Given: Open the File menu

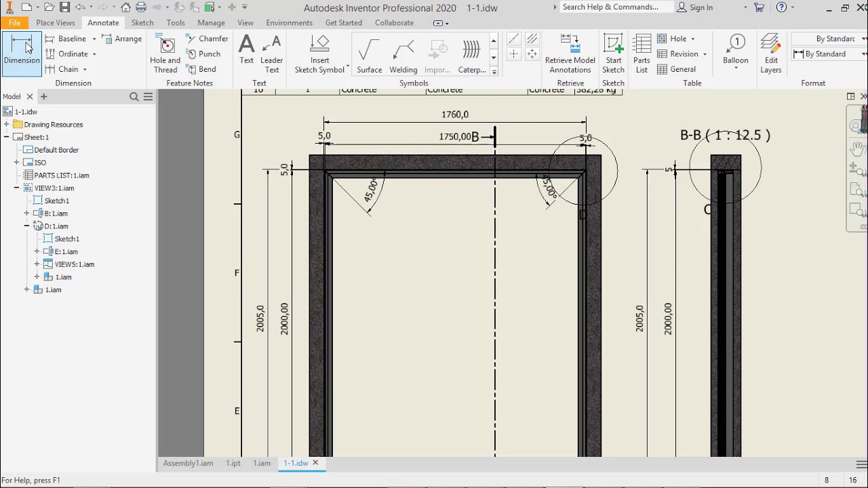Looking at the screenshot, I should (x=14, y=22).
